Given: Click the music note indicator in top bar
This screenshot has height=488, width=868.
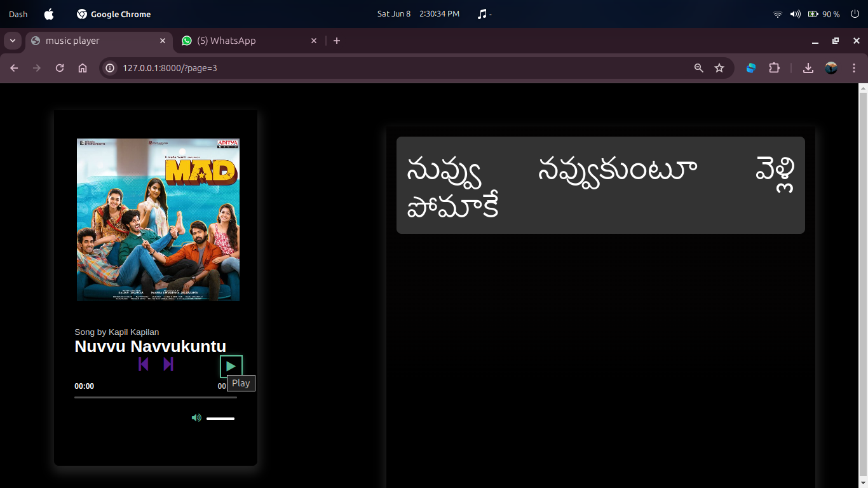Looking at the screenshot, I should tap(484, 14).
